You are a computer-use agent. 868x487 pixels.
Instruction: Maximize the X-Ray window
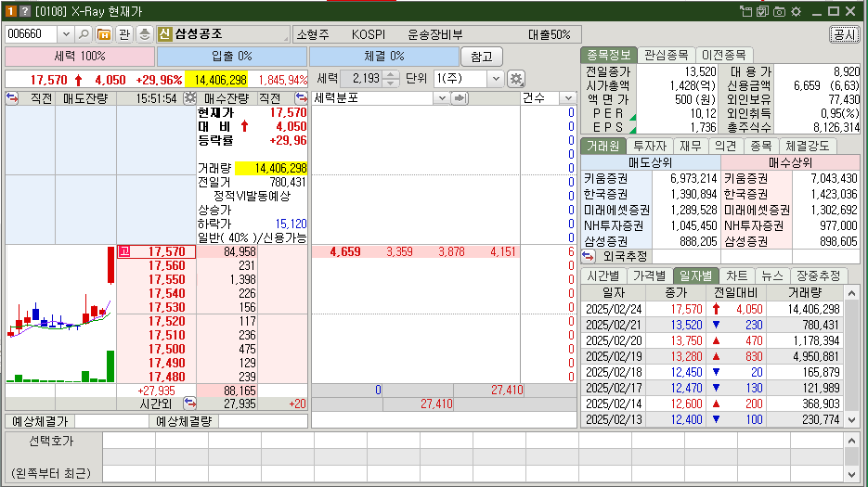point(834,11)
